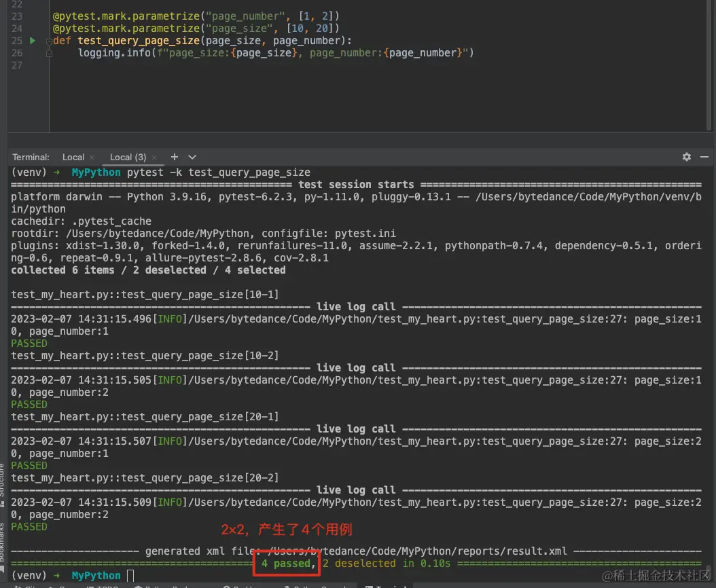Click line number 26 in the gutter

(17, 53)
